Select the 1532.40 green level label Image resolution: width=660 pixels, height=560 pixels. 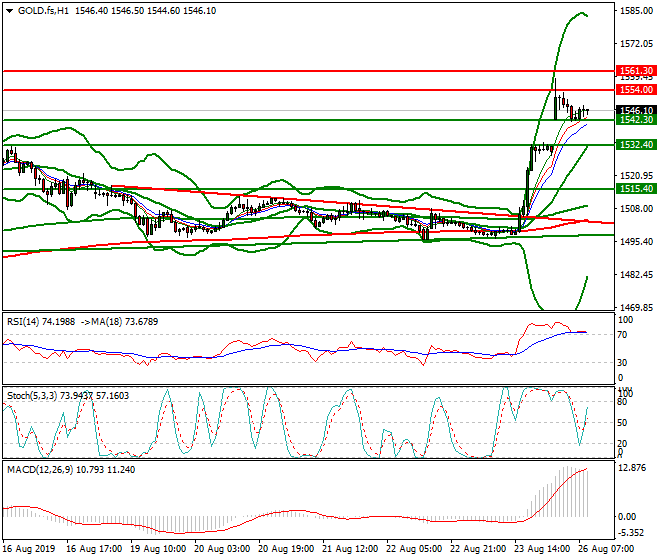point(636,145)
